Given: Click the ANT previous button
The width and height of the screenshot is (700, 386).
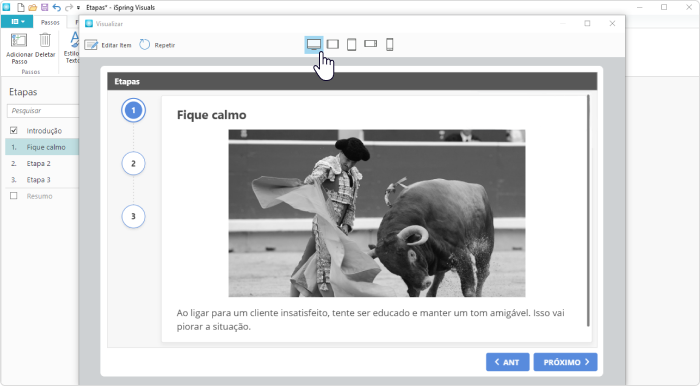Looking at the screenshot, I should tap(508, 362).
